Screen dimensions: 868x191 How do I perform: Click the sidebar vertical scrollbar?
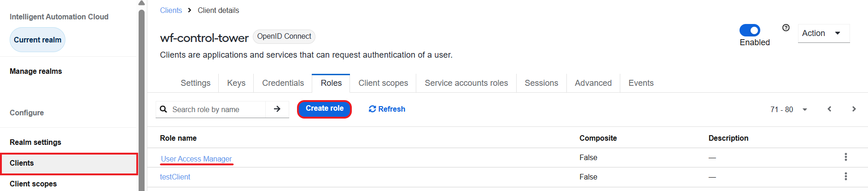[x=141, y=99]
